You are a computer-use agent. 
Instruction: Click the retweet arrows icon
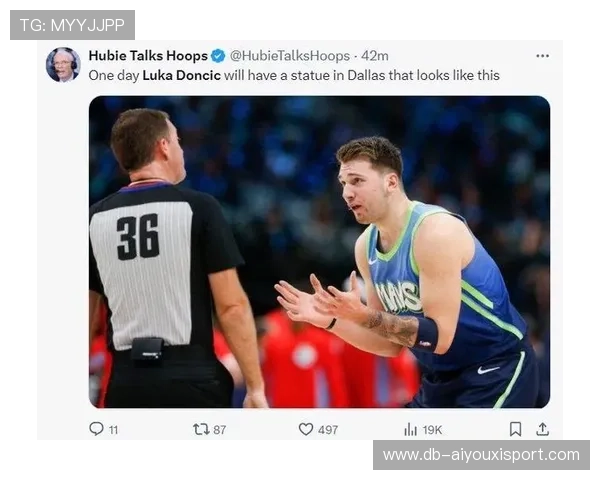point(201,429)
